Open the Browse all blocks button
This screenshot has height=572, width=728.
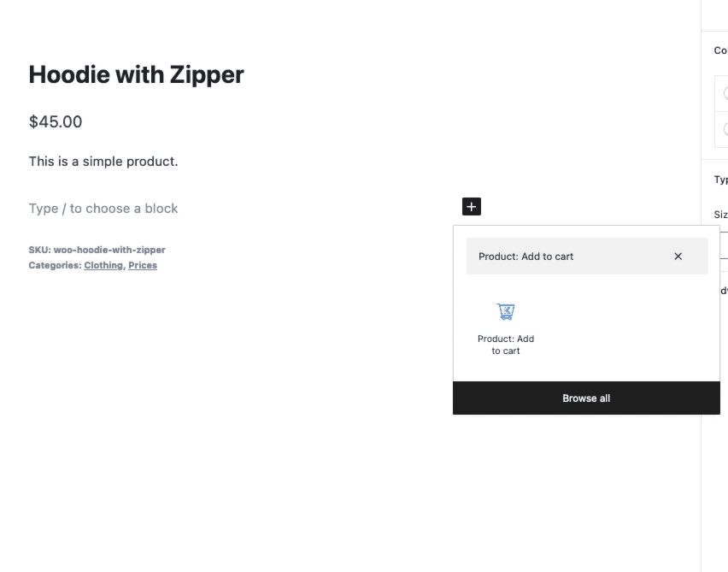586,398
